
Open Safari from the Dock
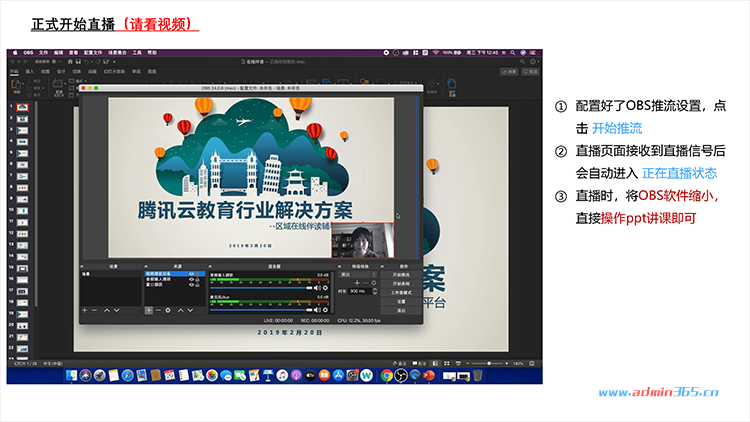click(x=127, y=376)
